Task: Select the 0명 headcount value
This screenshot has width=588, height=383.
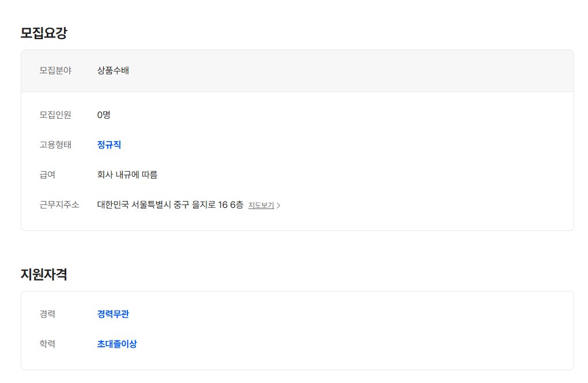Action: click(104, 115)
